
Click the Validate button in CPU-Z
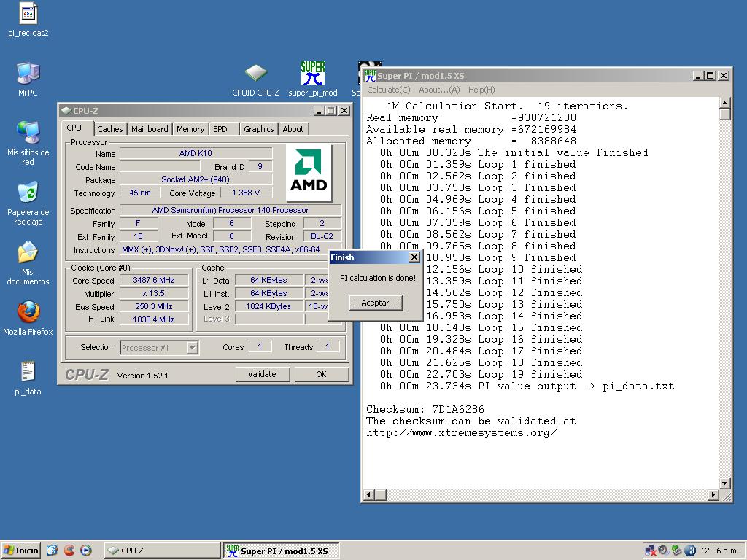263,374
